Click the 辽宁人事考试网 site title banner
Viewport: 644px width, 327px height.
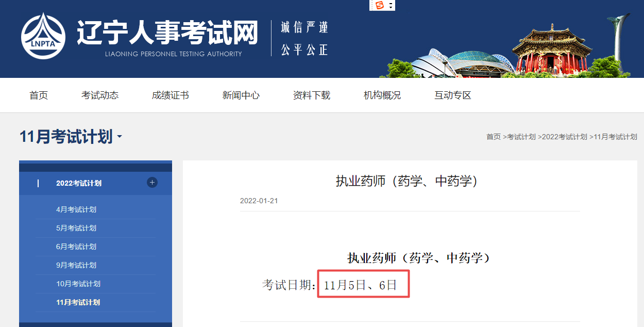click(x=167, y=34)
